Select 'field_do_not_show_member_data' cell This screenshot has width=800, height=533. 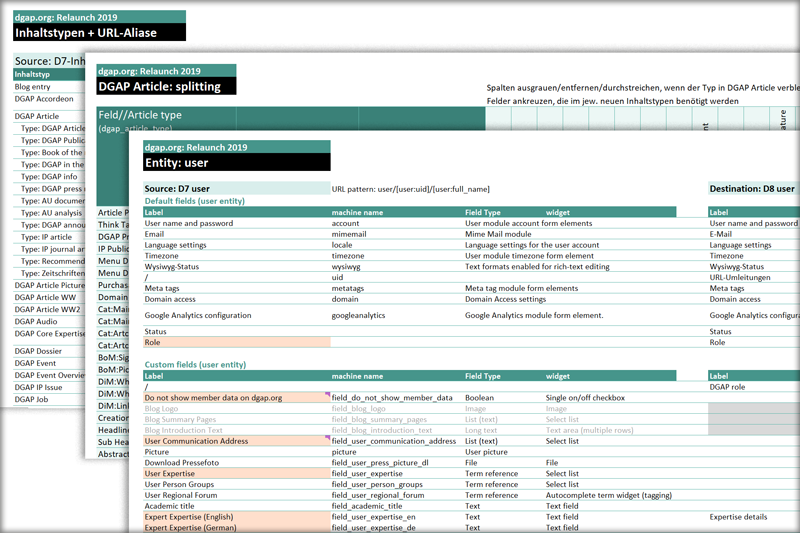(x=392, y=397)
